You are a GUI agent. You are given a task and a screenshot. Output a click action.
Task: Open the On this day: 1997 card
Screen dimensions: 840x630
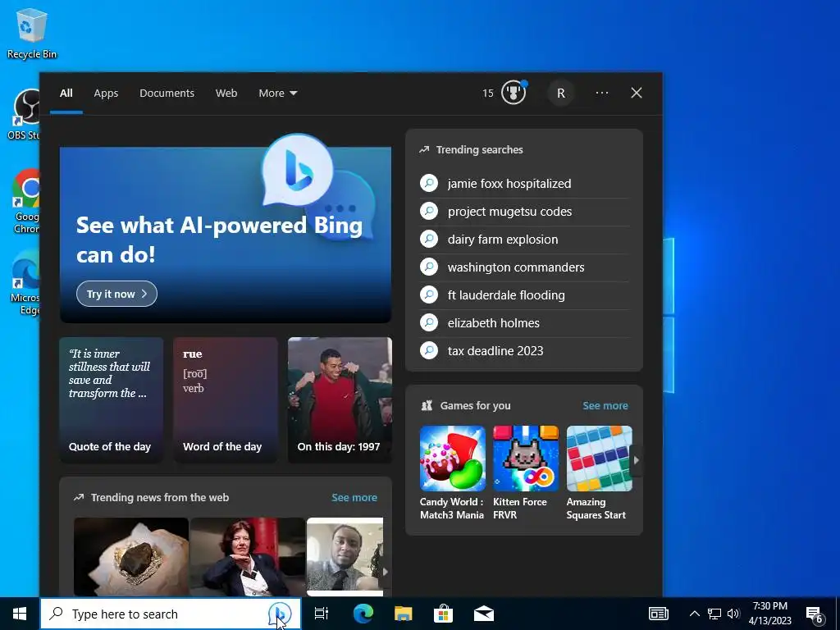(340, 399)
